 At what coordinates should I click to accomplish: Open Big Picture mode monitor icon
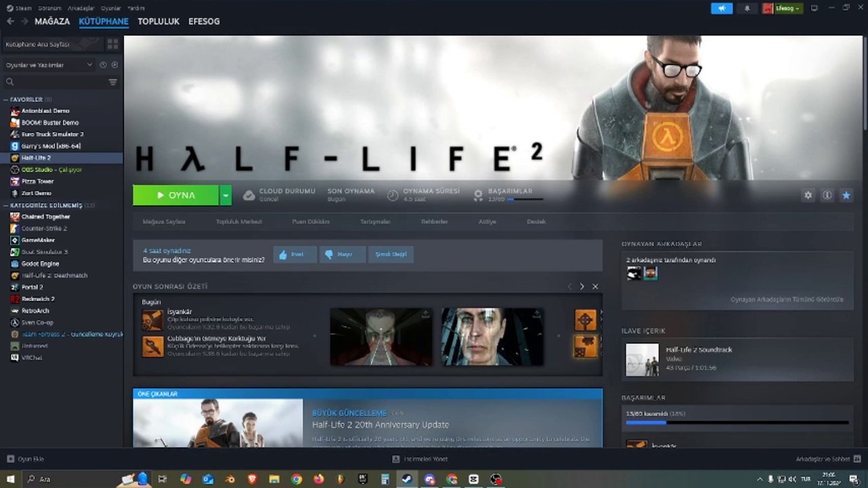(814, 8)
